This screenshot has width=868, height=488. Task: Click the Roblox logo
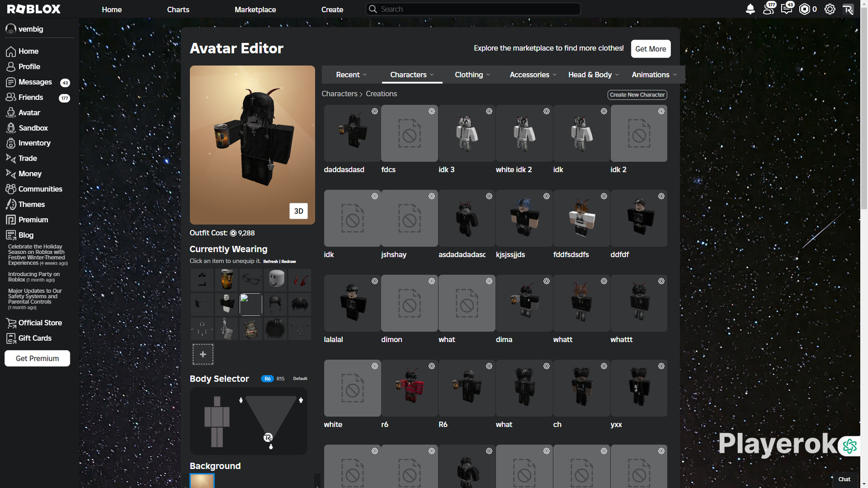tap(34, 9)
